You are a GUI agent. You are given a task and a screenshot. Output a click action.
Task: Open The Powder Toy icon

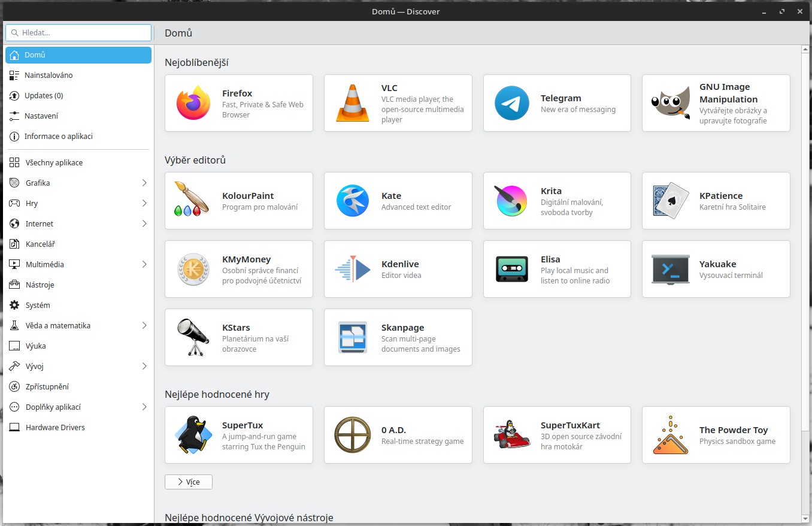tap(671, 435)
